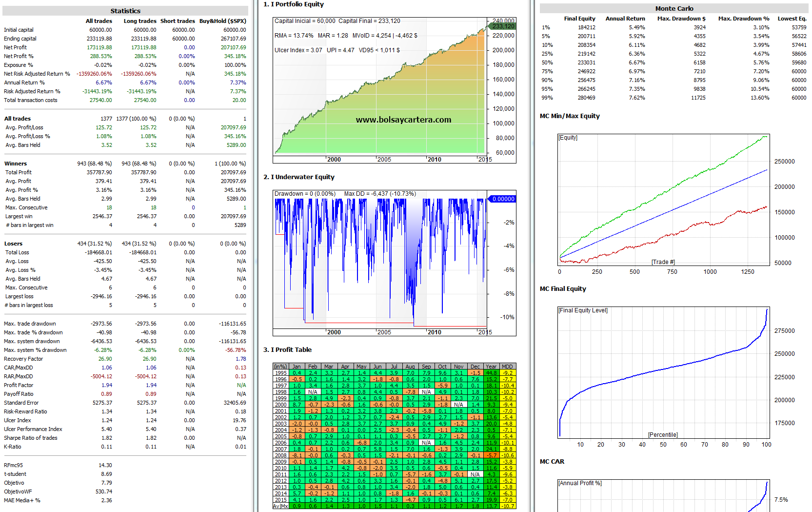
Task: Select the Final Equity column header
Action: click(580, 19)
